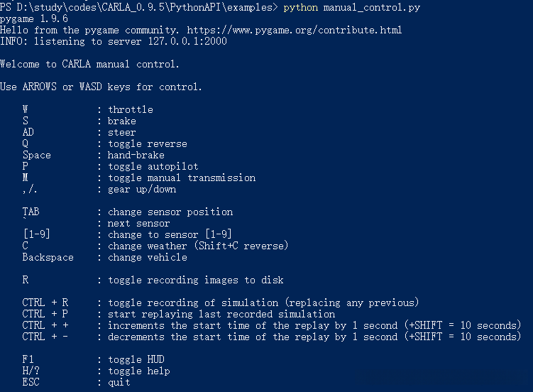Click the PowerShell prompt path text
The height and width of the screenshot is (392, 533).
point(138,8)
